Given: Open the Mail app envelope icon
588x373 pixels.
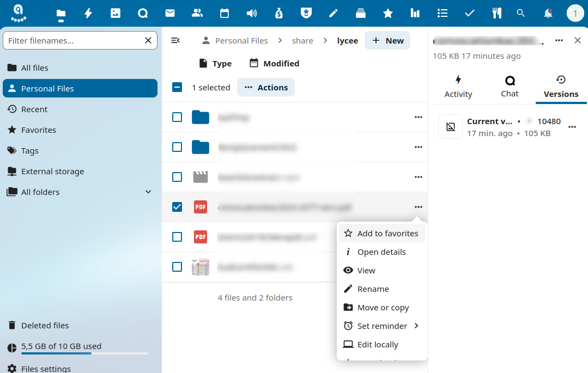Looking at the screenshot, I should 170,14.
